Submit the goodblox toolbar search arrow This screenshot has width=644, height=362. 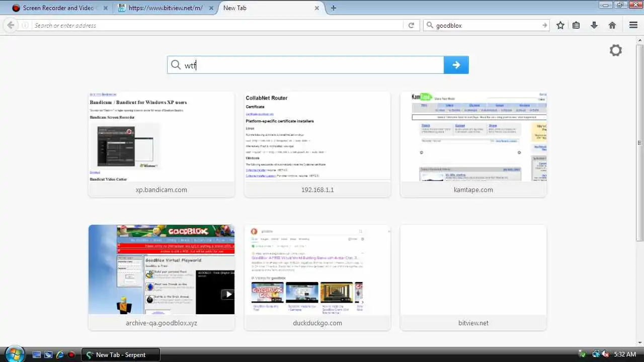click(x=544, y=25)
